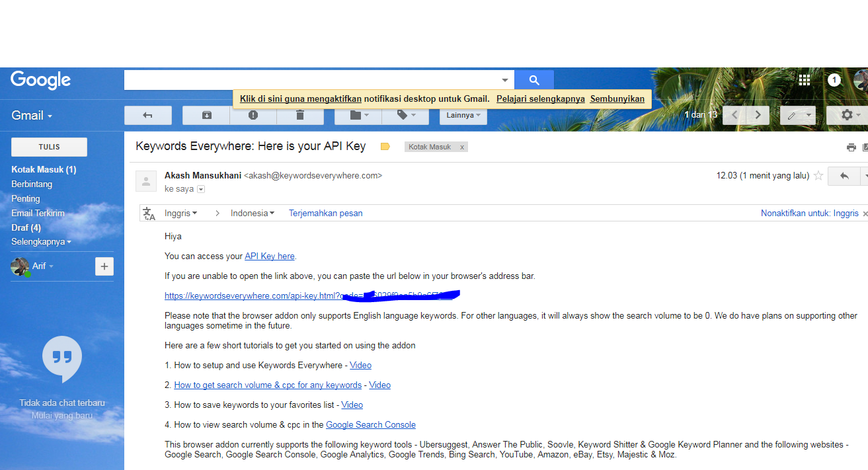This screenshot has height=470, width=868.
Task: Click the sender name Akash Mansukhani
Action: [x=203, y=175]
